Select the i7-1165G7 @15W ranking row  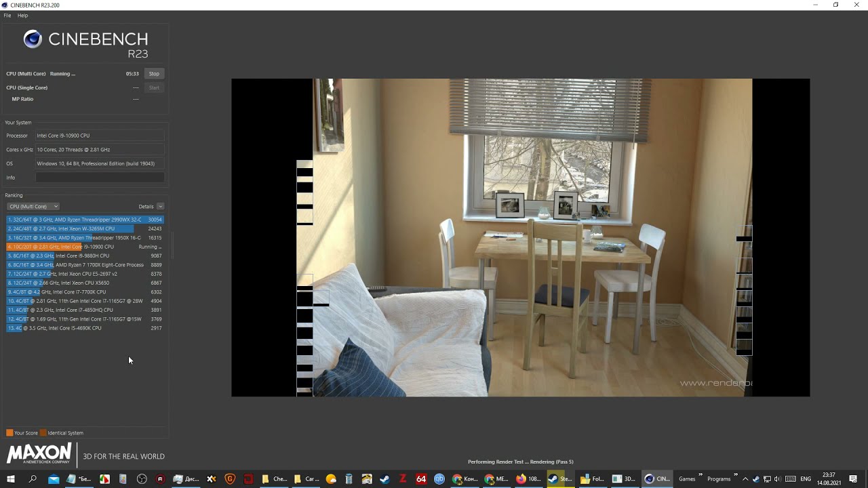point(85,319)
